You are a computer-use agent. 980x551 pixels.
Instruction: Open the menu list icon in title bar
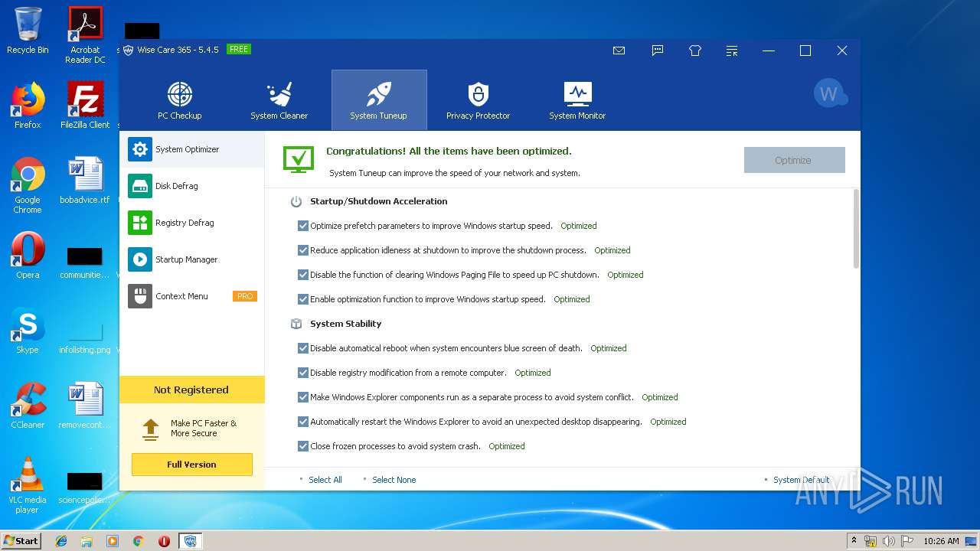click(x=732, y=51)
